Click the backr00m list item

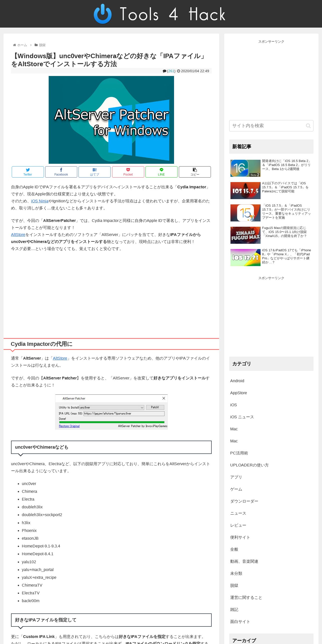[31, 601]
